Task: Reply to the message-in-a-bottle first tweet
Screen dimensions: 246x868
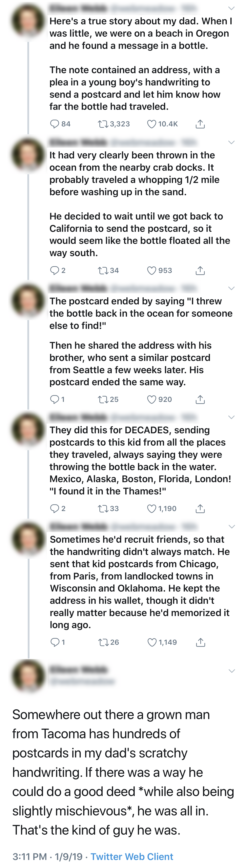Action: click(55, 124)
